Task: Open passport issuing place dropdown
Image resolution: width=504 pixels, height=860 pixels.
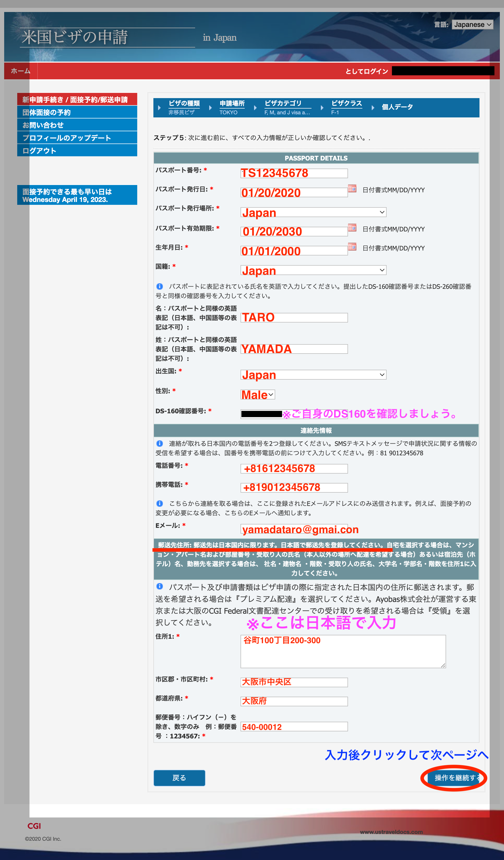Action: point(313,212)
